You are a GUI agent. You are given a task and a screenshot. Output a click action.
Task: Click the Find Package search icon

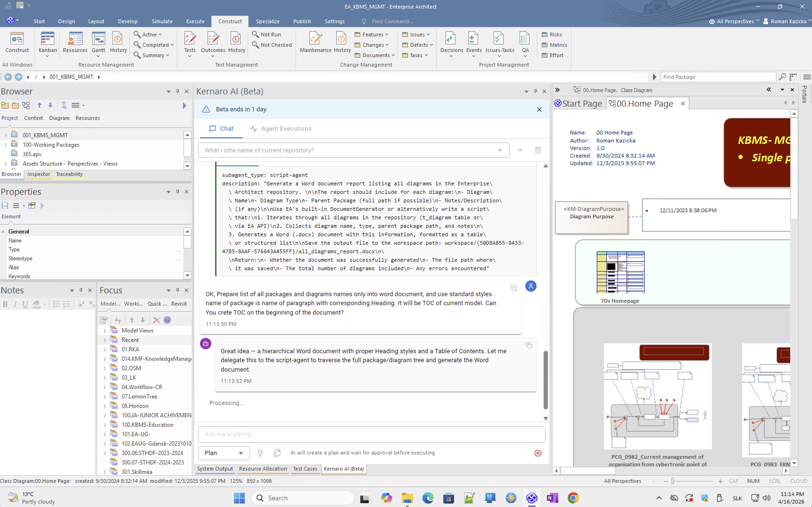(x=782, y=77)
